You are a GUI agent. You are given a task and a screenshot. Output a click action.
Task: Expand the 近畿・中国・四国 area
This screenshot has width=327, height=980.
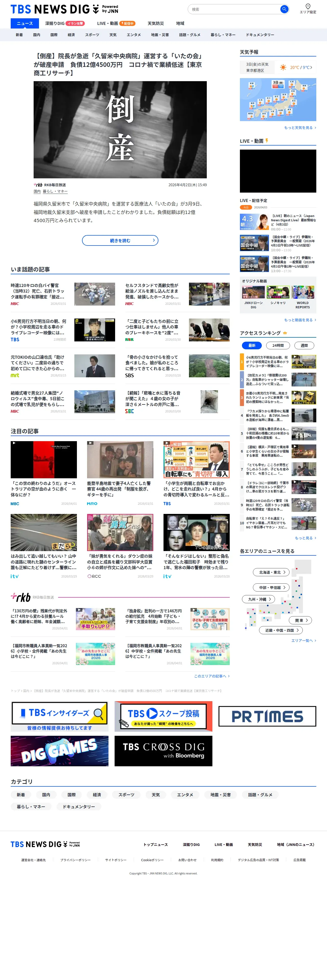pyautogui.click(x=281, y=630)
